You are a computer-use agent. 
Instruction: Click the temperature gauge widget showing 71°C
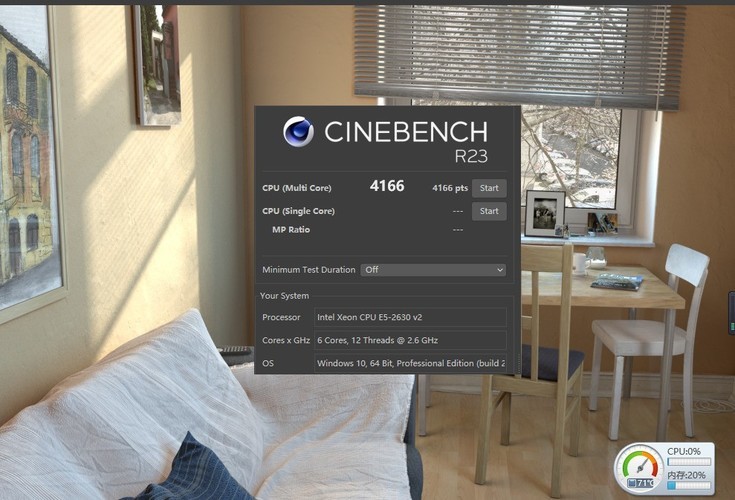640,469
